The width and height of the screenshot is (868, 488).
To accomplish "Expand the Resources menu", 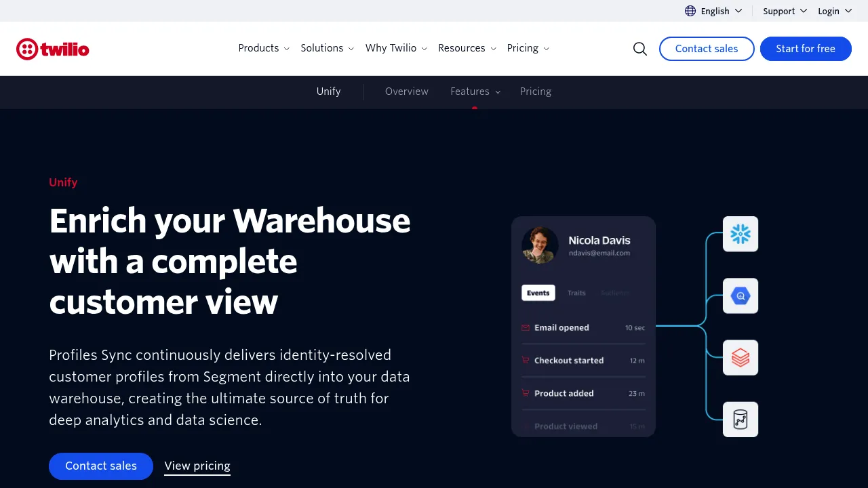I will [x=467, y=48].
